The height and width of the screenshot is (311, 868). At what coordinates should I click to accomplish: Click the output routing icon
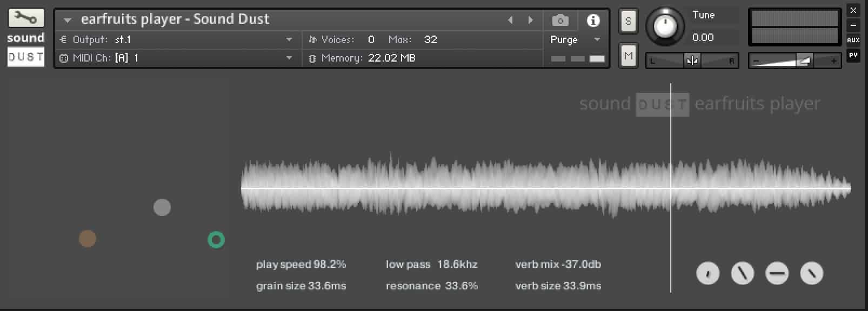click(x=63, y=39)
